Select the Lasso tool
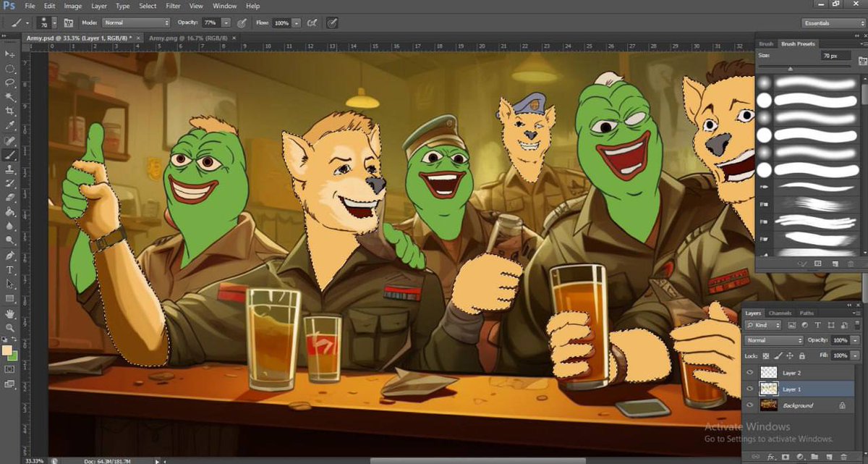This screenshot has width=868, height=464. coord(10,83)
